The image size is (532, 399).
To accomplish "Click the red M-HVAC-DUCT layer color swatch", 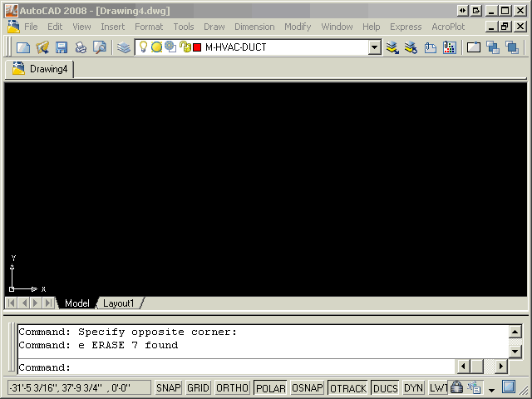I will (x=197, y=47).
